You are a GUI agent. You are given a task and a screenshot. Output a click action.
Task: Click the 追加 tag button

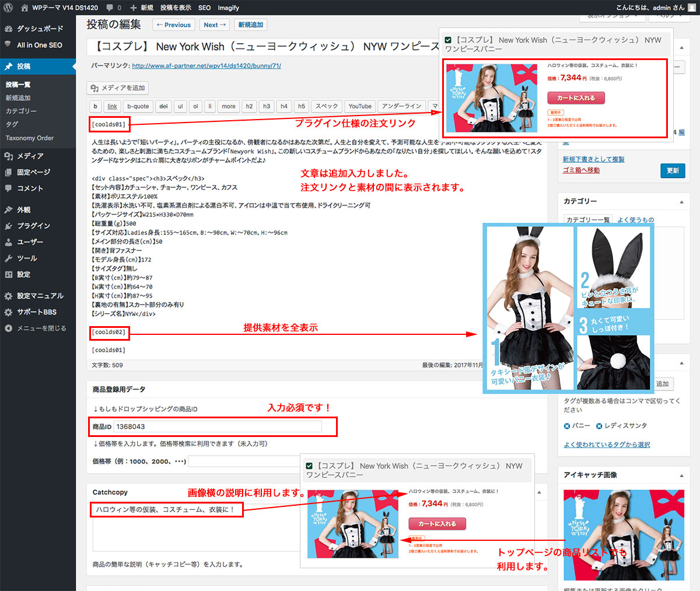coord(663,384)
